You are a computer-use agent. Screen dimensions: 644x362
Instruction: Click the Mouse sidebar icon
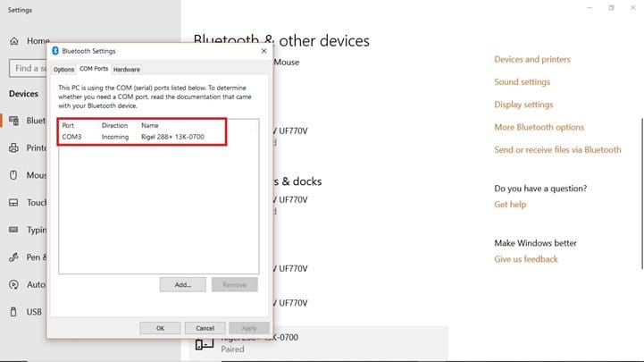click(x=14, y=175)
